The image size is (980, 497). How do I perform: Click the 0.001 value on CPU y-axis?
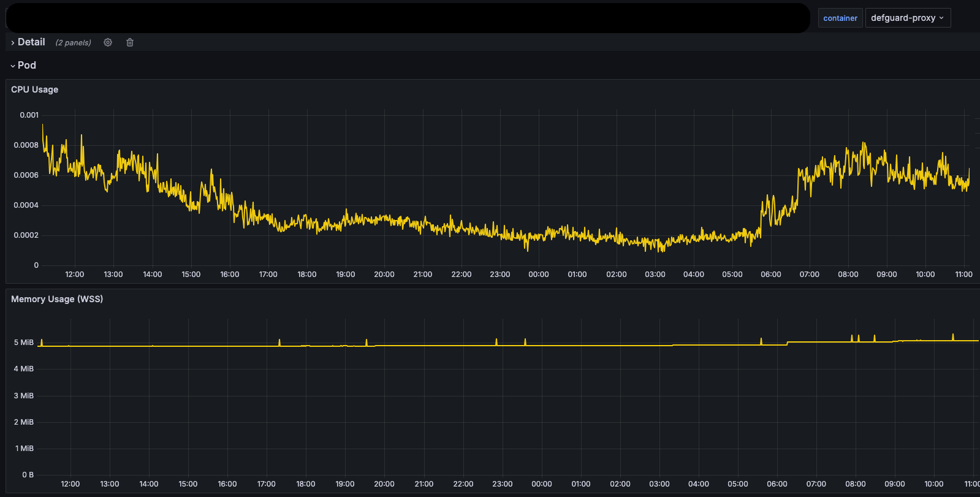[29, 115]
